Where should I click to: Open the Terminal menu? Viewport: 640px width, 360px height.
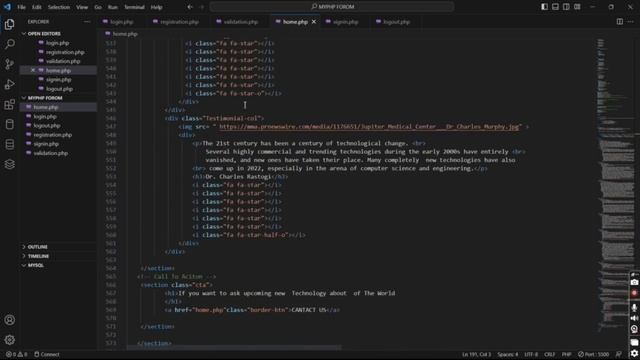[134, 7]
